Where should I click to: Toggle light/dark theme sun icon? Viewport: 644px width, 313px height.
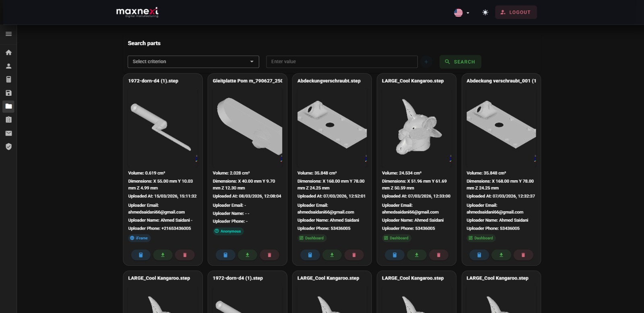(x=485, y=12)
